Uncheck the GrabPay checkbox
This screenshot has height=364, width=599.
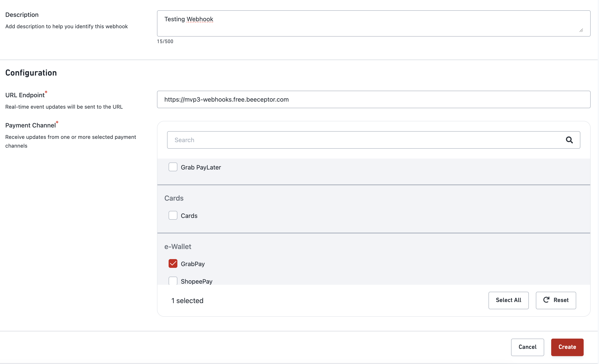pyautogui.click(x=173, y=264)
